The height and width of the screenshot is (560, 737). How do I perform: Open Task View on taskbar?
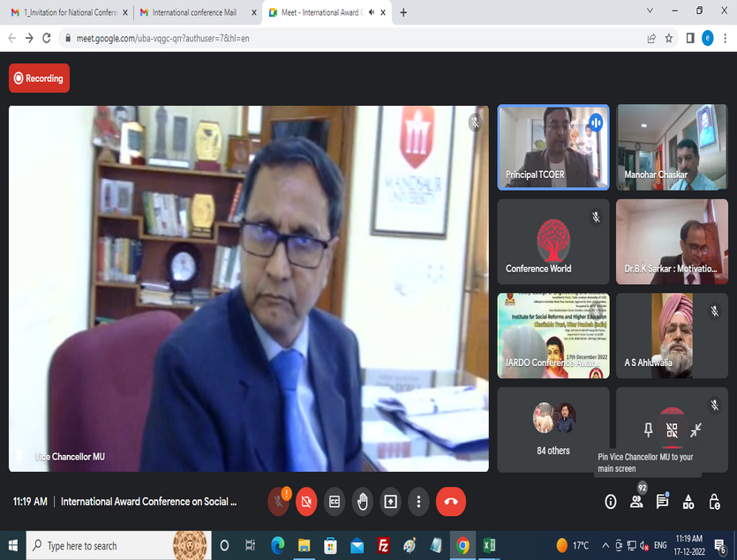pyautogui.click(x=250, y=545)
